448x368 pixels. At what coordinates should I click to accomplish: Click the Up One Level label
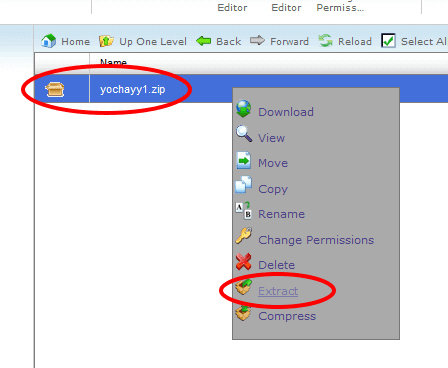point(153,42)
